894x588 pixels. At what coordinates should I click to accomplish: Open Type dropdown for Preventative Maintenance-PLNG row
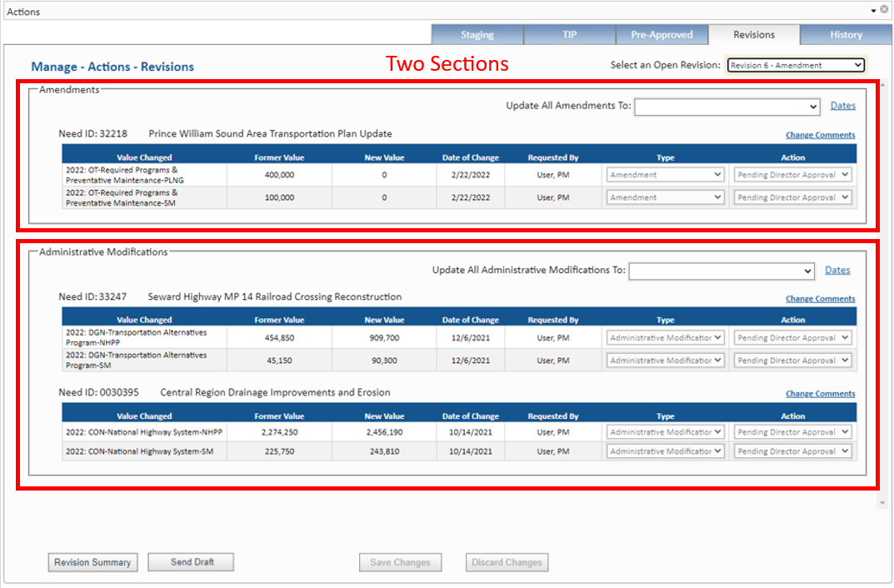coord(666,175)
